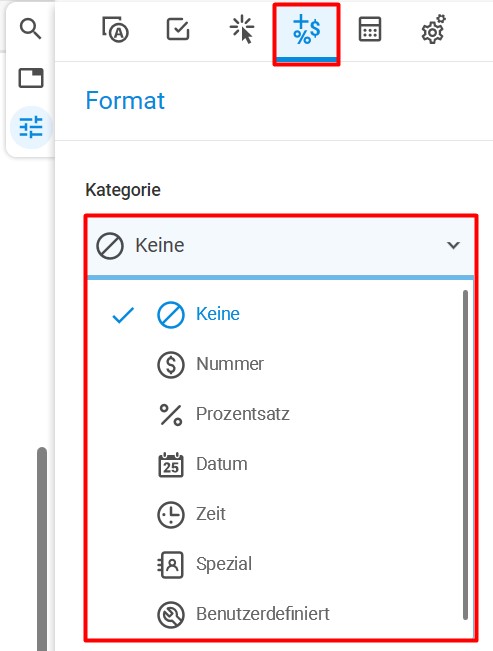Collapse the Kategorie dropdown showing Keine
The width and height of the screenshot is (493, 651).
click(280, 246)
